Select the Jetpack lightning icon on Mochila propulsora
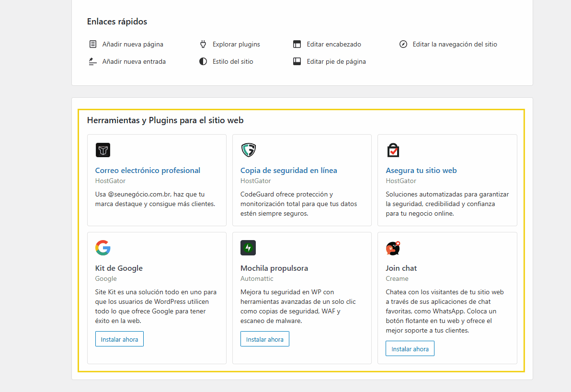Screen dimensions: 571x392 pos(248,248)
